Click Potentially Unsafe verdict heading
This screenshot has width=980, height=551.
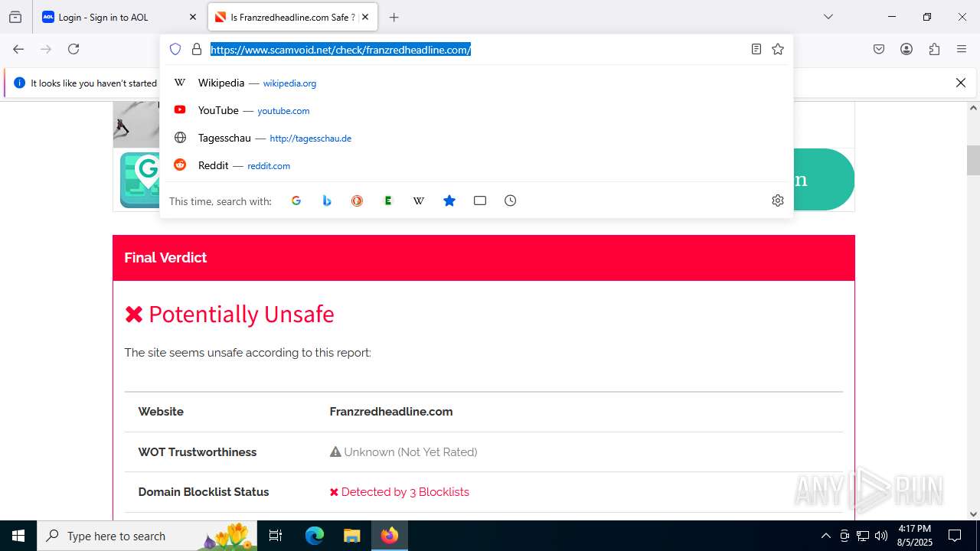230,314
